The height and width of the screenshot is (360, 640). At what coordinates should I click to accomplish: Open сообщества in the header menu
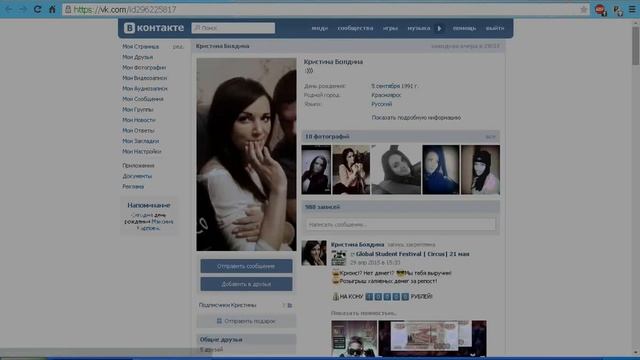coord(355,28)
